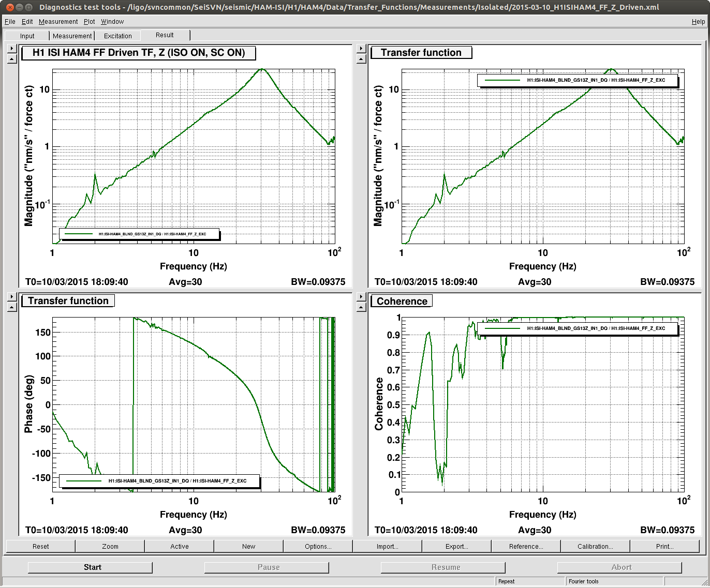
Task: Click the legend box in the top-left magnitude plot
Action: [140, 234]
